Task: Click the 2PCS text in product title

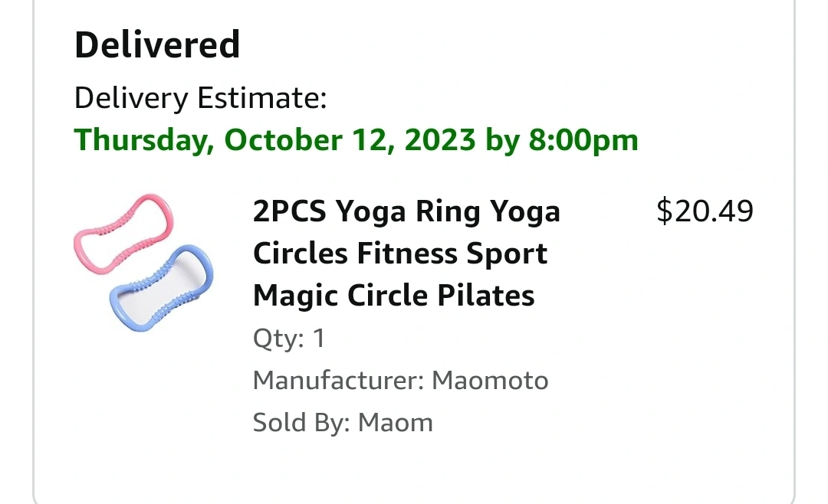Action: pyautogui.click(x=289, y=211)
